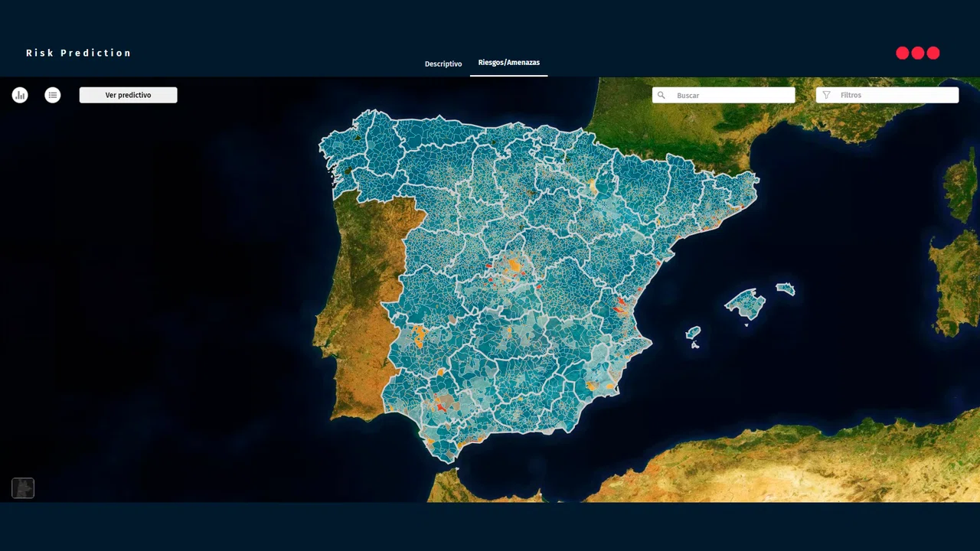Image resolution: width=980 pixels, height=551 pixels.
Task: Click the middle red dot icon
Action: tap(917, 53)
